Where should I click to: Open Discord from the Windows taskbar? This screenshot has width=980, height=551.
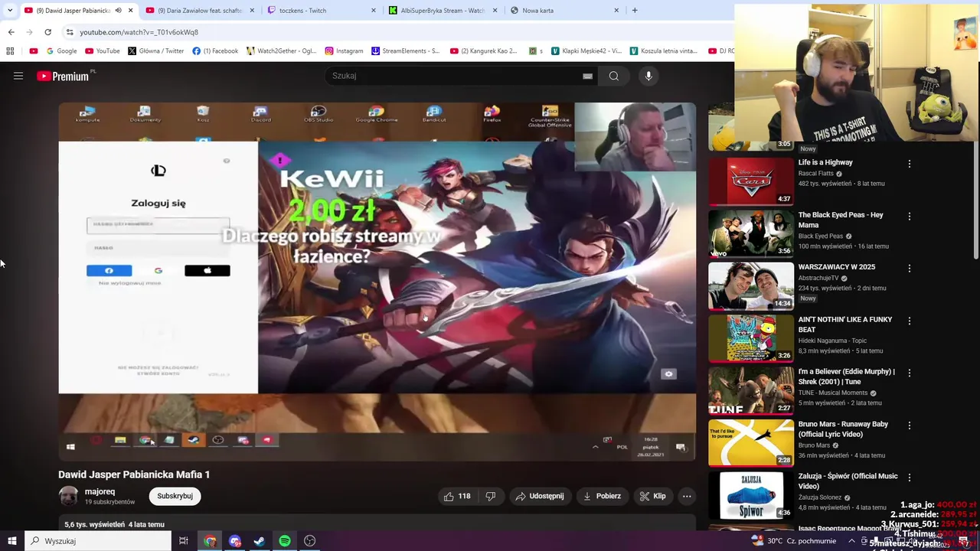click(x=235, y=541)
